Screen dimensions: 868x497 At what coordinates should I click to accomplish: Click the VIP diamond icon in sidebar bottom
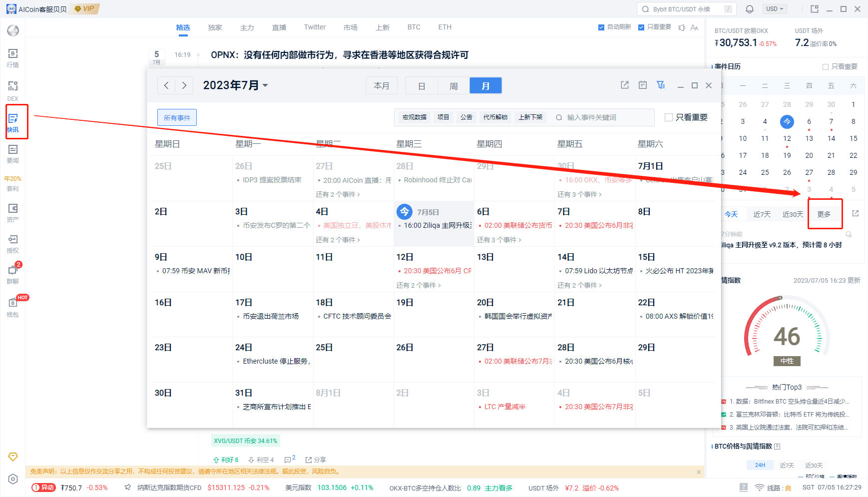(13, 457)
